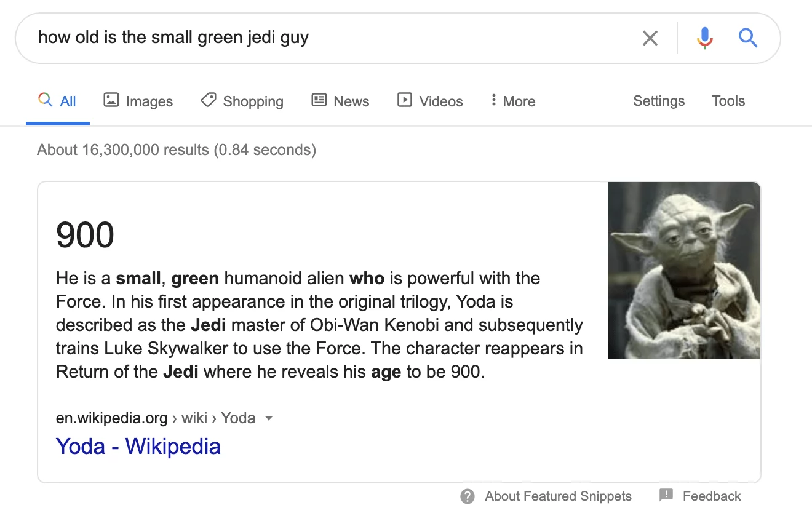Switch to the All results tab
The image size is (812, 529).
coord(58,101)
